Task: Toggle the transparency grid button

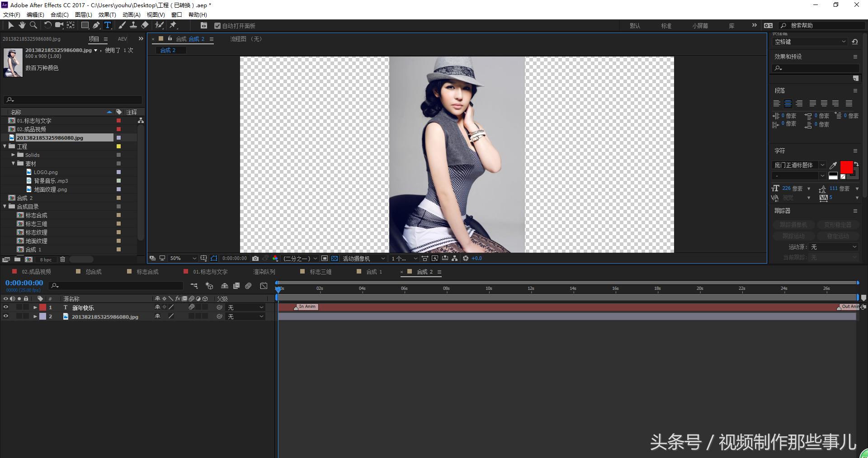Action: click(335, 259)
